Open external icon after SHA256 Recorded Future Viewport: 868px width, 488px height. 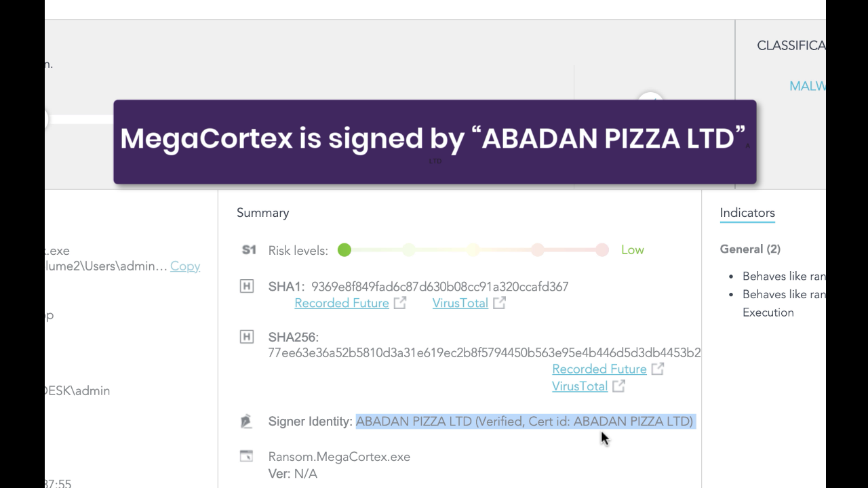[x=657, y=369]
